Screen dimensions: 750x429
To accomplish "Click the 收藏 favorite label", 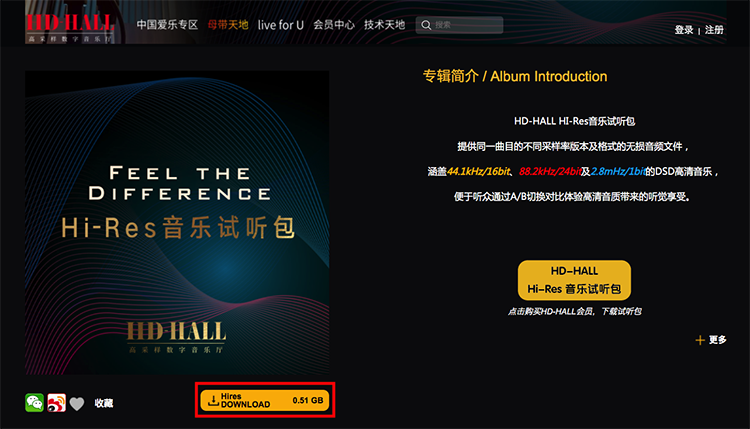I will [x=104, y=403].
